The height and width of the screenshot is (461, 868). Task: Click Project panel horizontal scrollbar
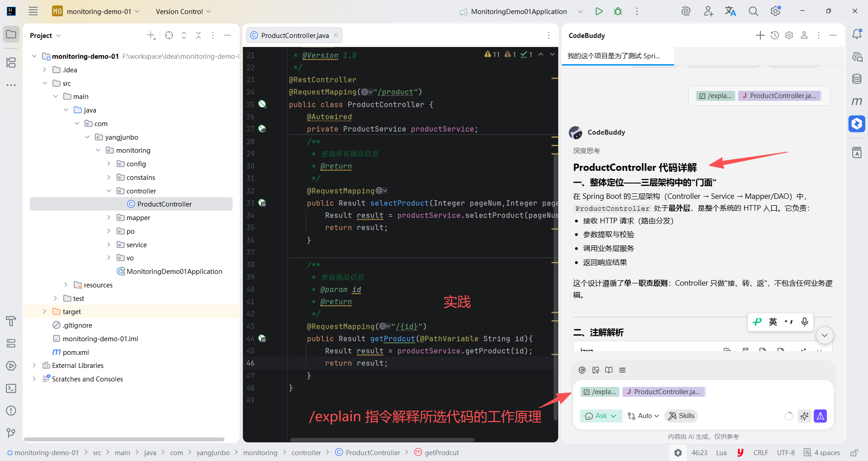coord(124,439)
